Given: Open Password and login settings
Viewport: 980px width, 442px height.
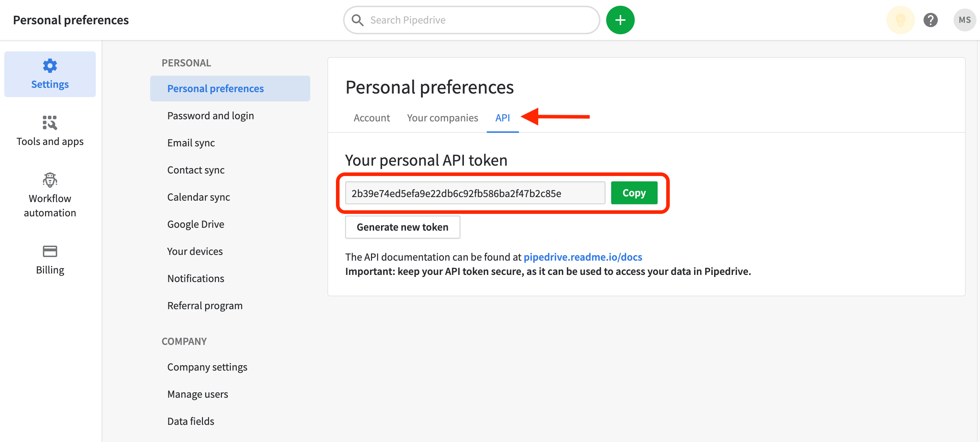Looking at the screenshot, I should (x=211, y=116).
